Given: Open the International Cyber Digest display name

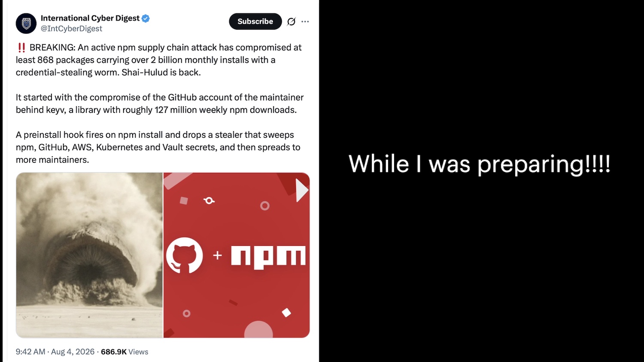Looking at the screenshot, I should tap(90, 18).
